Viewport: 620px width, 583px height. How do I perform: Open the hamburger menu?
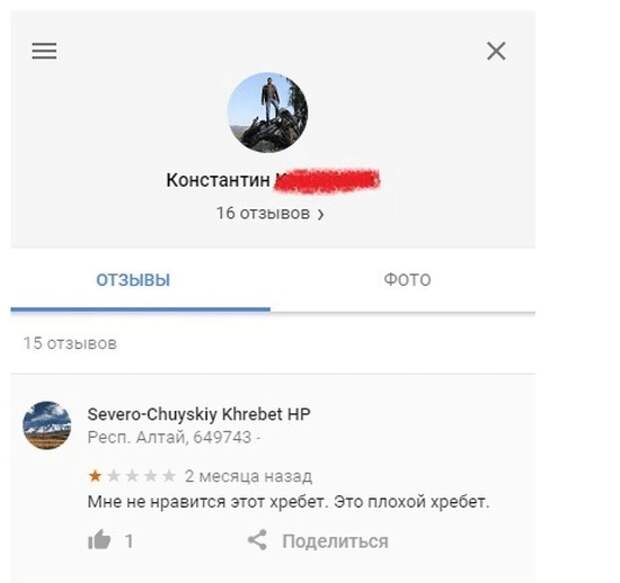point(44,51)
